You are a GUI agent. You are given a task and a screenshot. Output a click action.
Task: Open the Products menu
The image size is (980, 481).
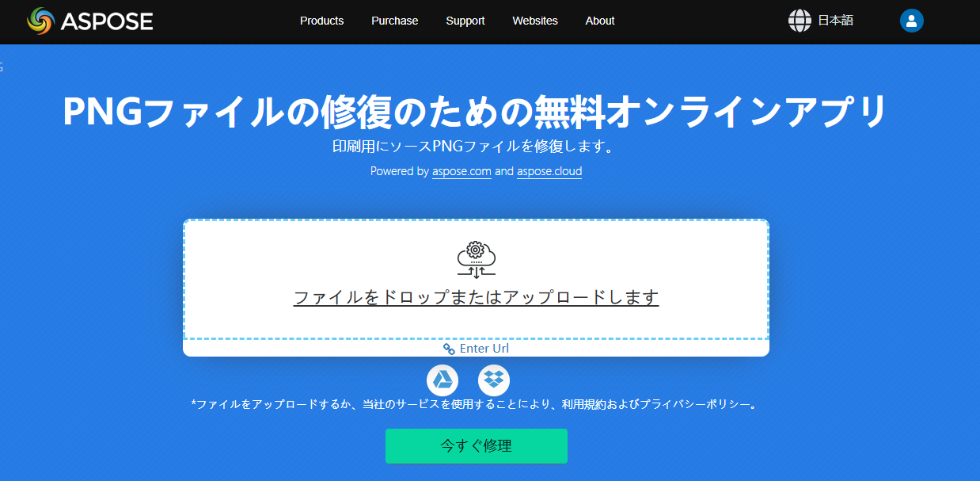click(x=321, y=21)
